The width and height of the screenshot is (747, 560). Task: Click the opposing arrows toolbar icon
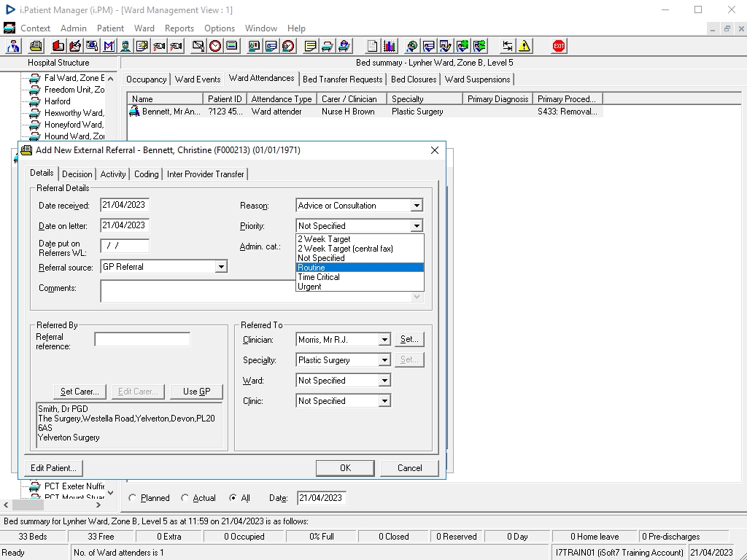pyautogui.click(x=508, y=46)
